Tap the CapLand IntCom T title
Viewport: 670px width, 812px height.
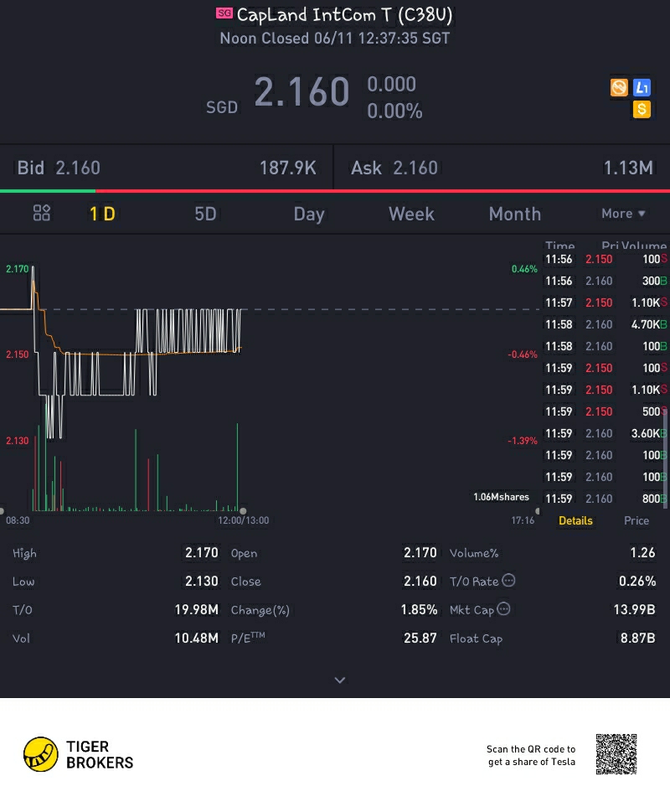pyautogui.click(x=344, y=14)
